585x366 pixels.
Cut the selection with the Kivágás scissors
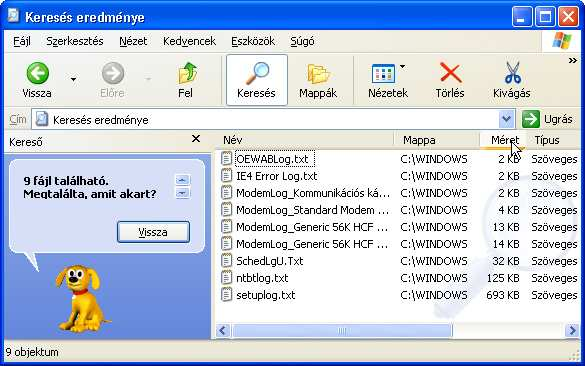[512, 73]
